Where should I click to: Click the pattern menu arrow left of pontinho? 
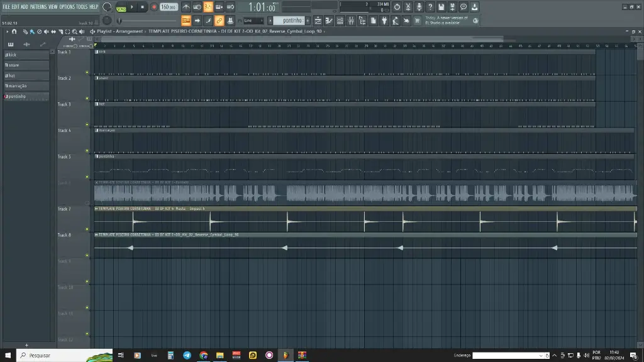point(270,21)
